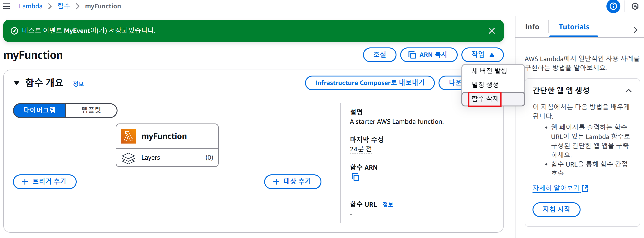Click the hexagon settings icon top right
This screenshot has width=644, height=238.
[x=635, y=6]
